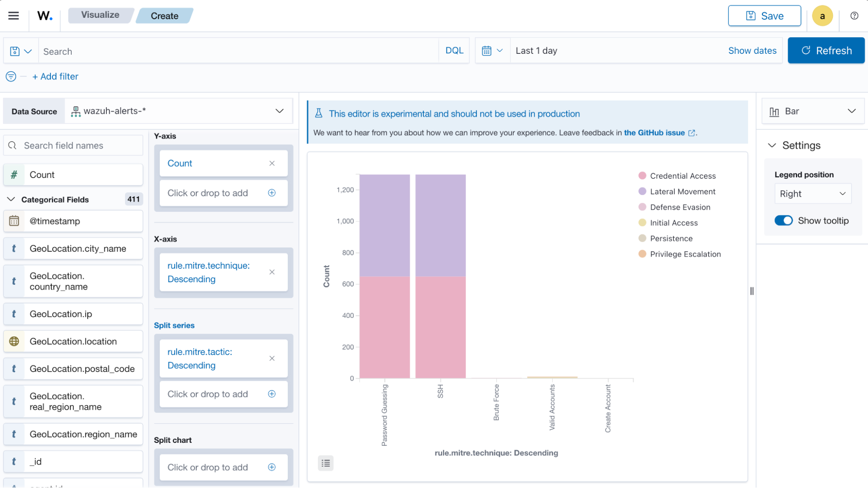The image size is (868, 488).
Task: Click the DQL query editor icon
Action: click(454, 51)
